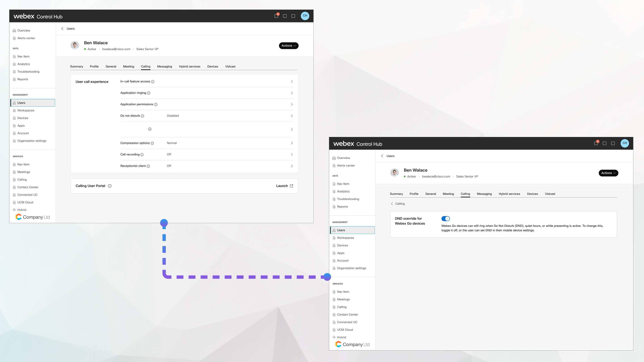The height and width of the screenshot is (362, 644).
Task: Click CH avatar in right window header
Action: tap(625, 143)
